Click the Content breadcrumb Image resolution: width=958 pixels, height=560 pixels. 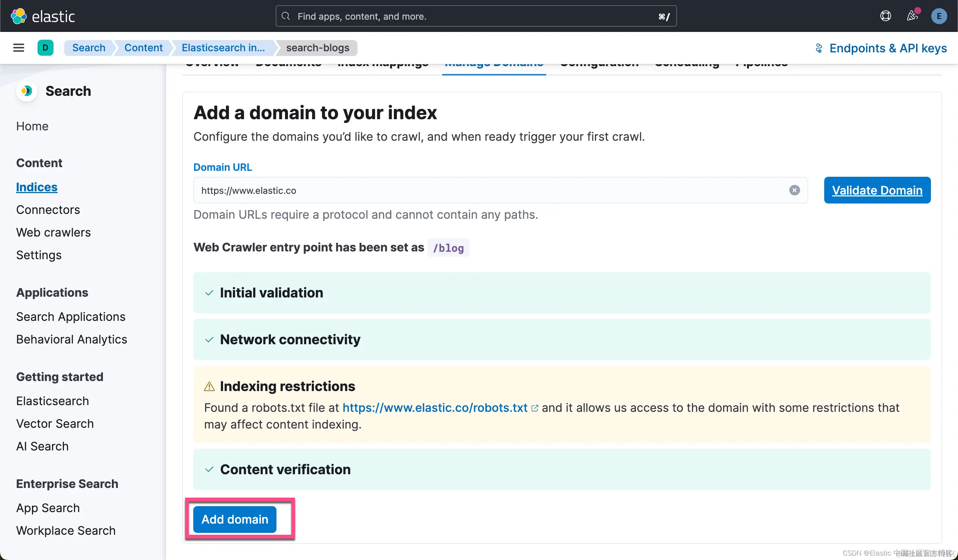click(x=143, y=48)
